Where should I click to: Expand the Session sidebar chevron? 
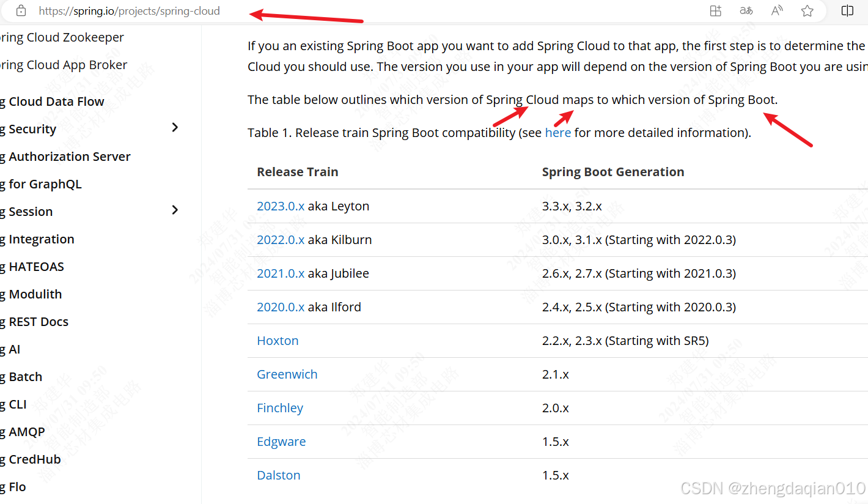point(175,210)
